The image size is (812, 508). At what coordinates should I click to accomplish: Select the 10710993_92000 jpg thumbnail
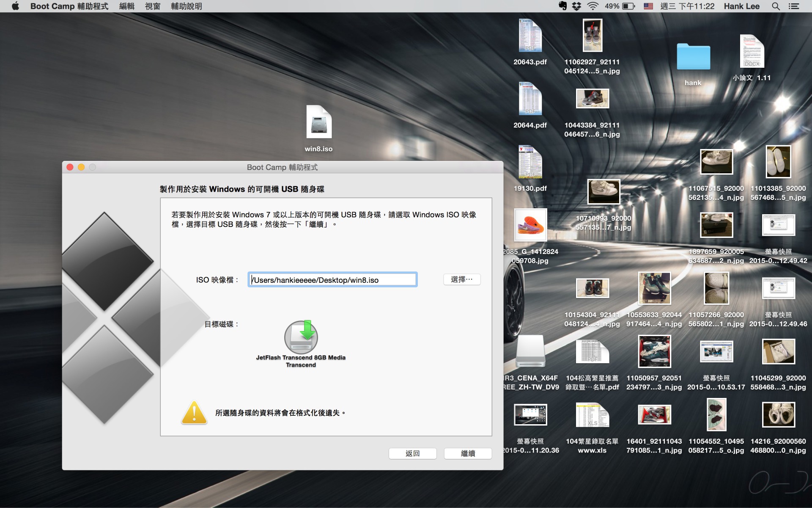pyautogui.click(x=604, y=191)
